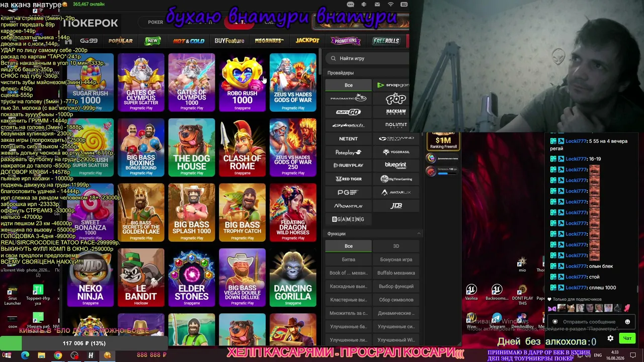The image size is (644, 362).
Task: Open the BUYFeature tab
Action: [229, 41]
